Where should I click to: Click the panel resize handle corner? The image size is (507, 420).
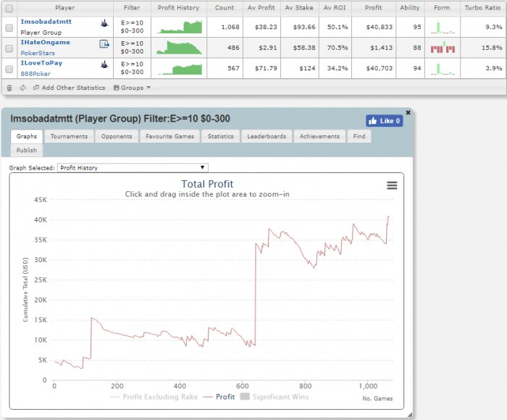[x=410, y=415]
